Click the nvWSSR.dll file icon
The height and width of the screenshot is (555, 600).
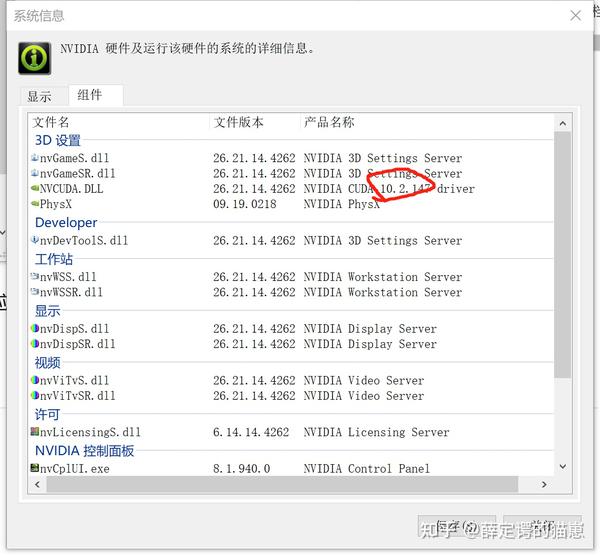click(35, 291)
